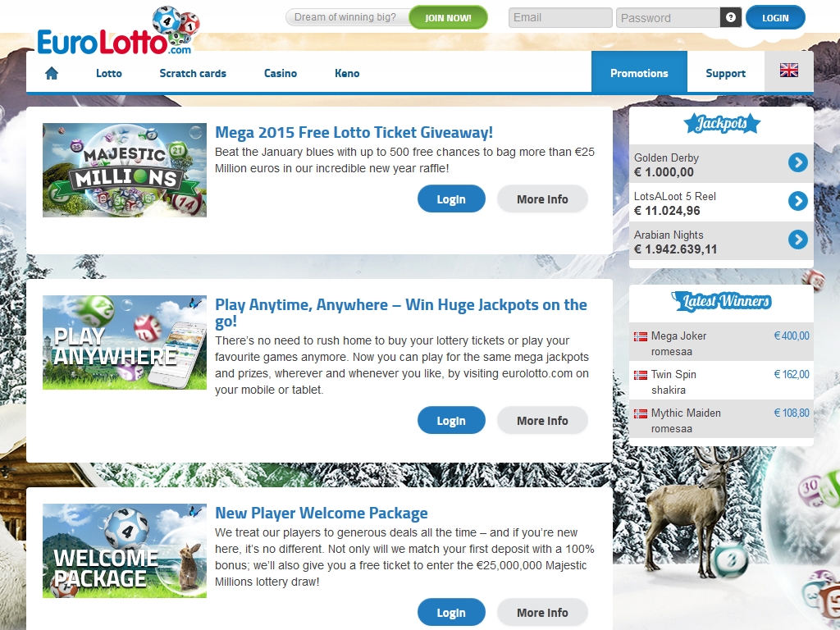Switch to the Casino section
The width and height of the screenshot is (840, 630).
(281, 73)
